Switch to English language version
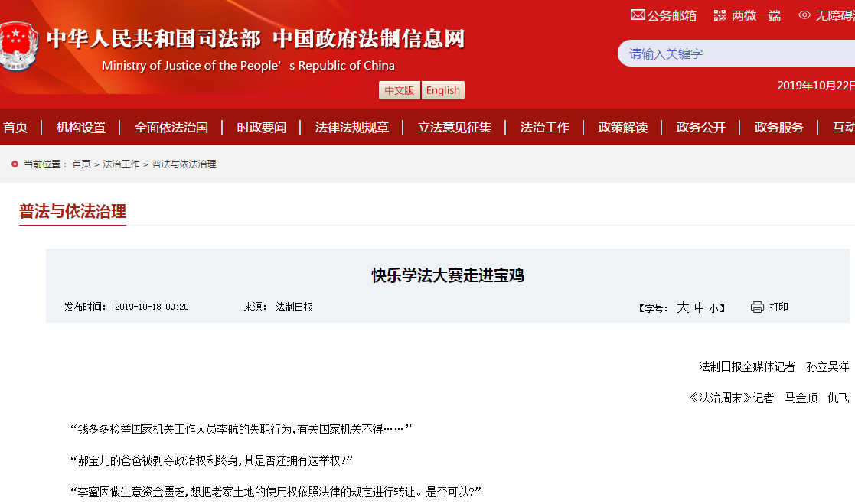Image resolution: width=855 pixels, height=504 pixels. (x=442, y=90)
